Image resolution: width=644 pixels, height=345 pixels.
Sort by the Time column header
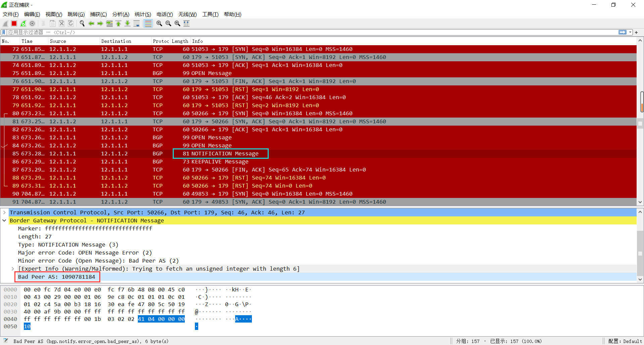pos(34,41)
